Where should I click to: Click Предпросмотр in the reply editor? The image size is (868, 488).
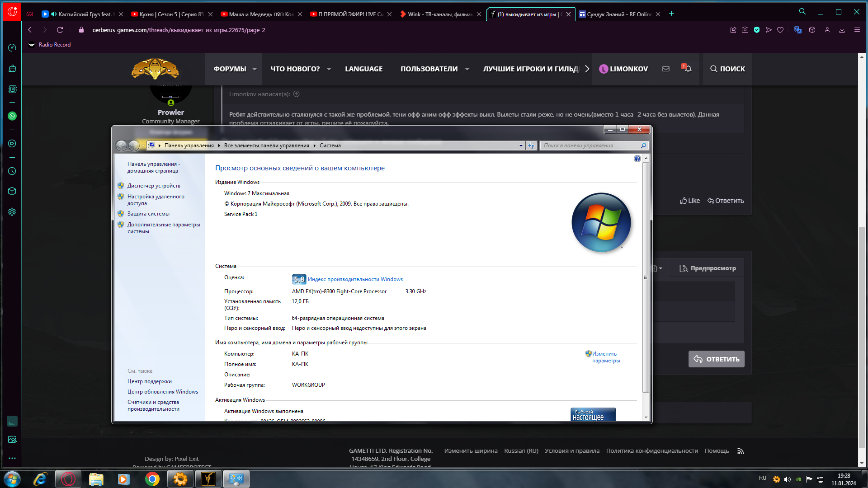708,268
